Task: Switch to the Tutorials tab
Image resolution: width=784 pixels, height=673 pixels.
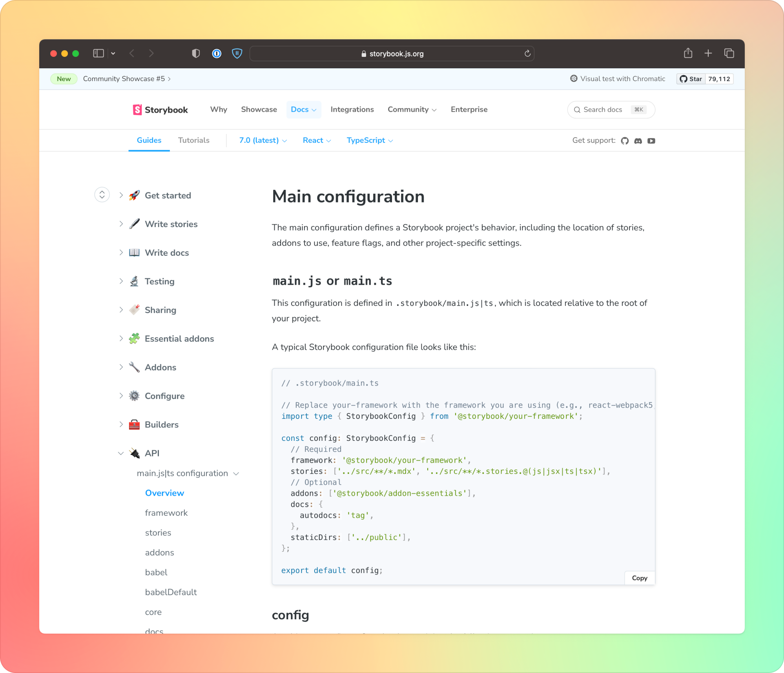Action: click(193, 140)
